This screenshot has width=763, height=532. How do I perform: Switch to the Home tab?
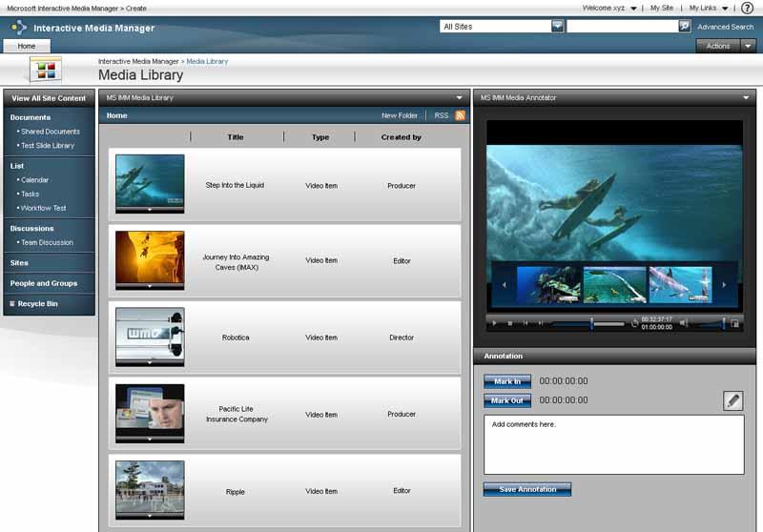(27, 46)
